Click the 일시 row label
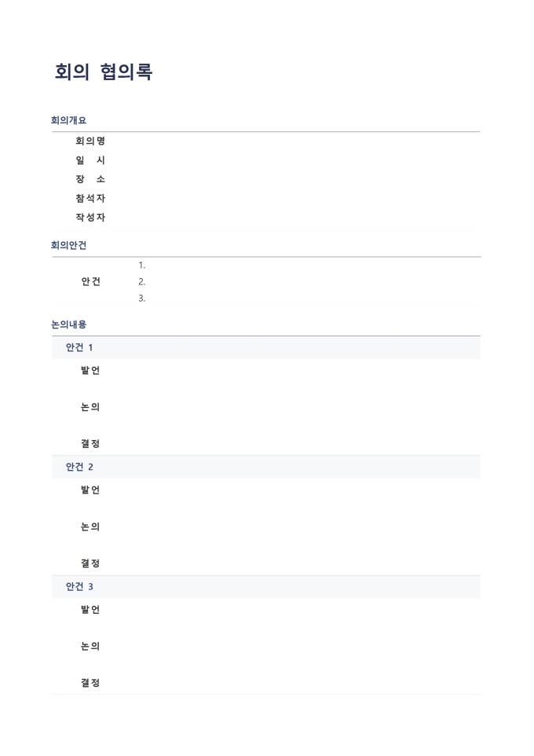The width and height of the screenshot is (534, 756). pos(90,160)
